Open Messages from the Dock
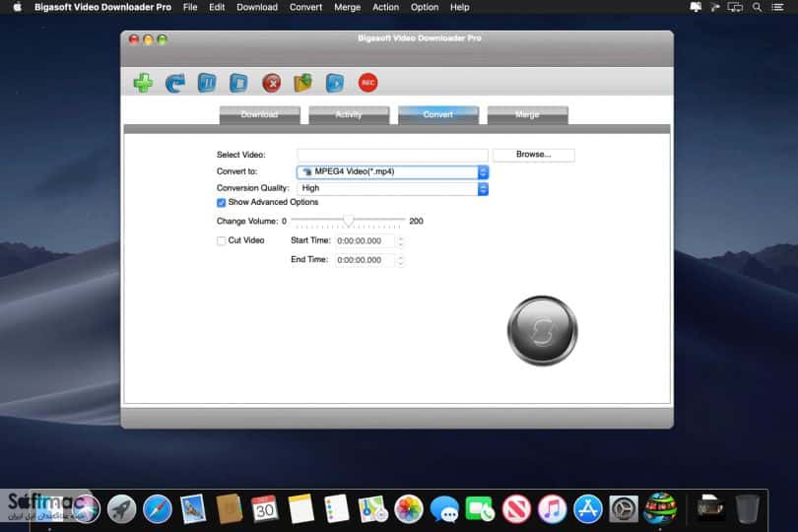The height and width of the screenshot is (532, 798). point(444,508)
